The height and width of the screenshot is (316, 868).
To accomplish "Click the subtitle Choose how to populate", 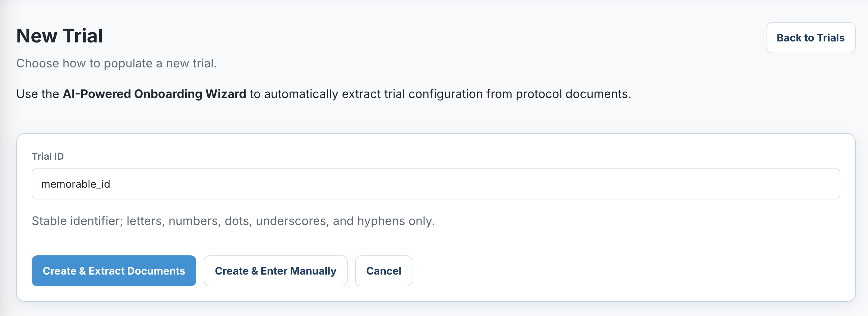I will 116,63.
